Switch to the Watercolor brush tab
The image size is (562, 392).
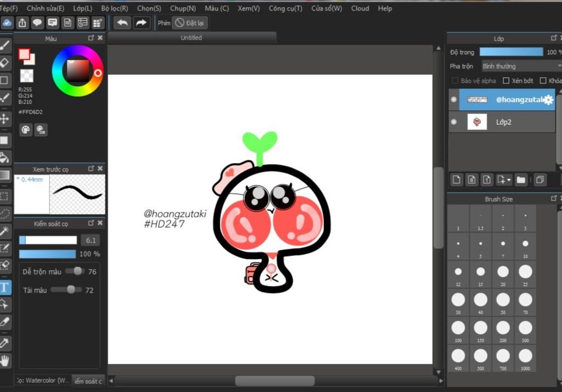[x=43, y=380]
